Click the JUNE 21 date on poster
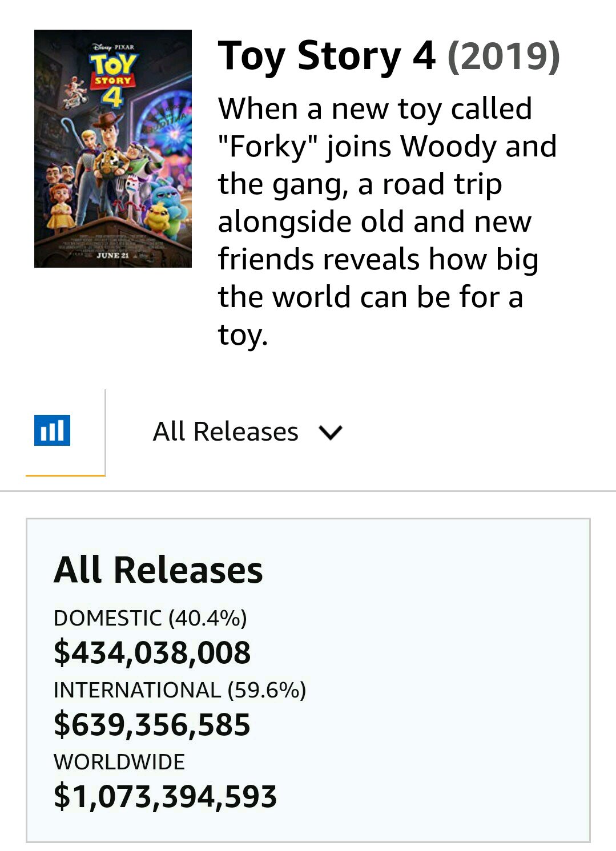616x851 pixels. (112, 255)
